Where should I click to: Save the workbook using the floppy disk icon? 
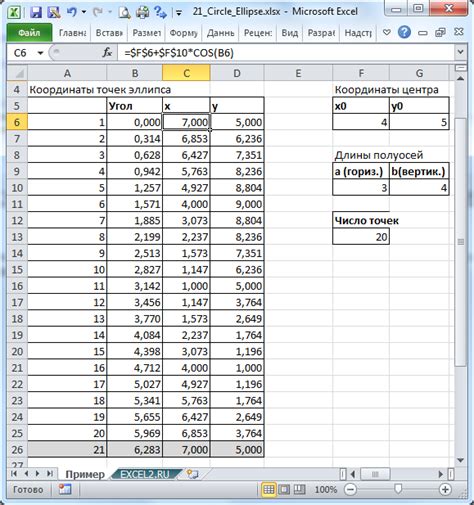tap(36, 12)
